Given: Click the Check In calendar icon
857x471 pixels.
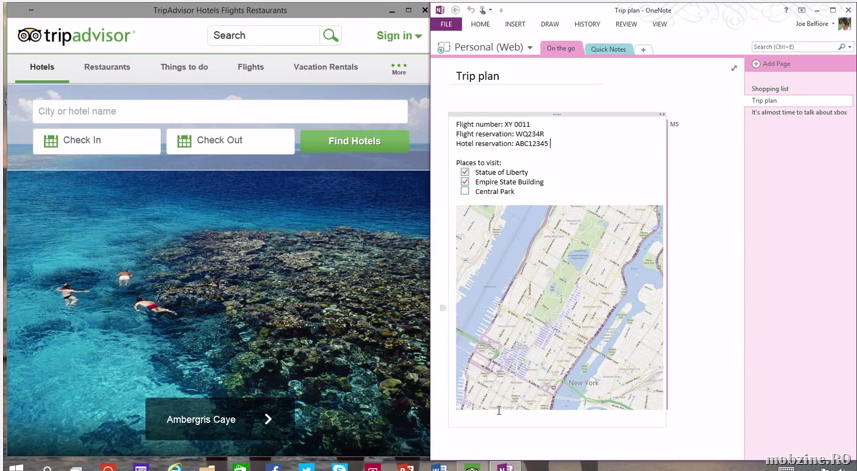Looking at the screenshot, I should click(51, 141).
